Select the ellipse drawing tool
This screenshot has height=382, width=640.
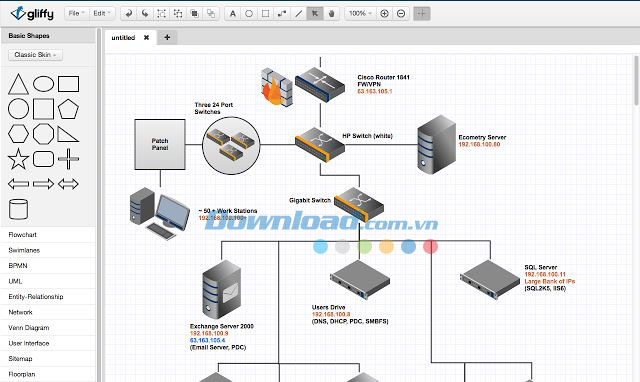(249, 13)
